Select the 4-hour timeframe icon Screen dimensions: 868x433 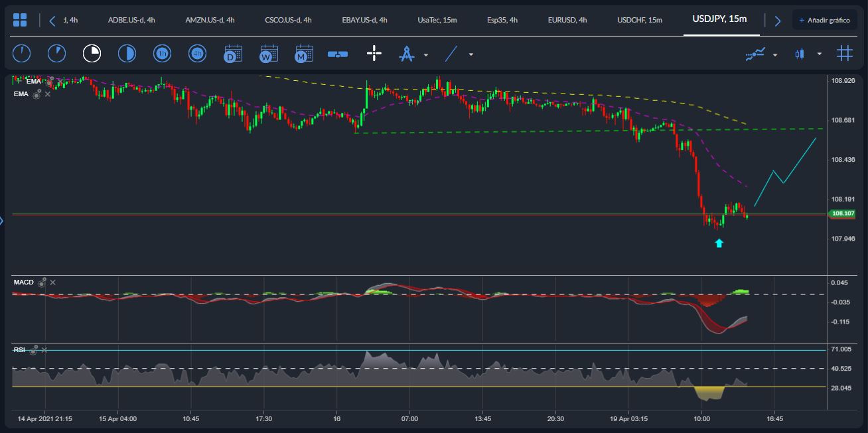tap(197, 53)
